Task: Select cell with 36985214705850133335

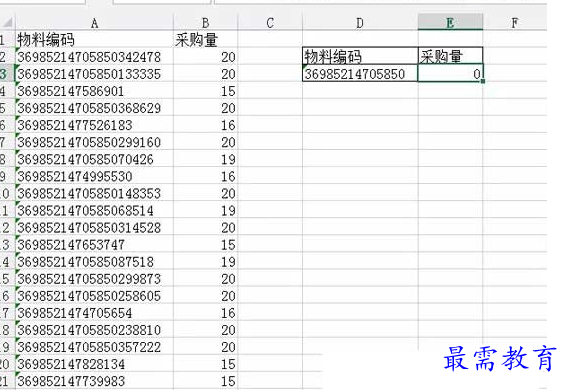Action: pos(94,74)
